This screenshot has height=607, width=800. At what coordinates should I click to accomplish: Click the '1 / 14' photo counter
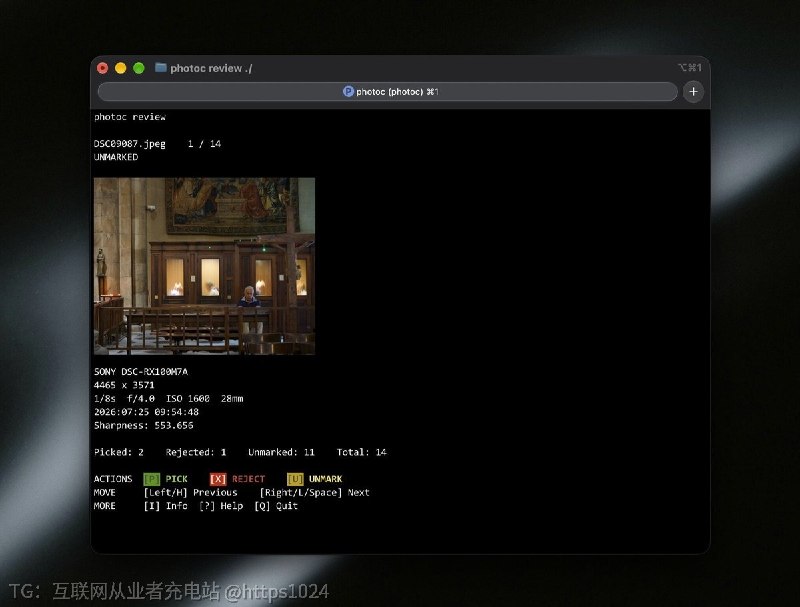click(204, 144)
